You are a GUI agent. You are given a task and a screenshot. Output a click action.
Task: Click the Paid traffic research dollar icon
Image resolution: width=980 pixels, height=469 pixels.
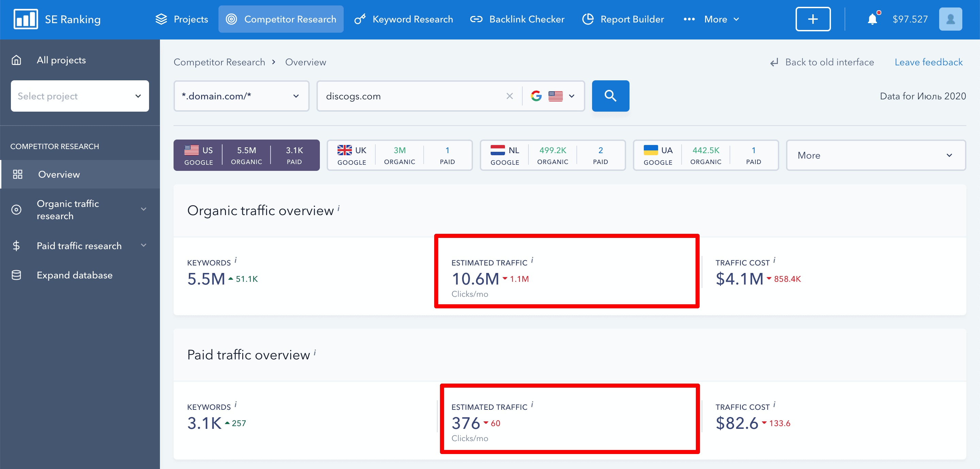(x=16, y=246)
